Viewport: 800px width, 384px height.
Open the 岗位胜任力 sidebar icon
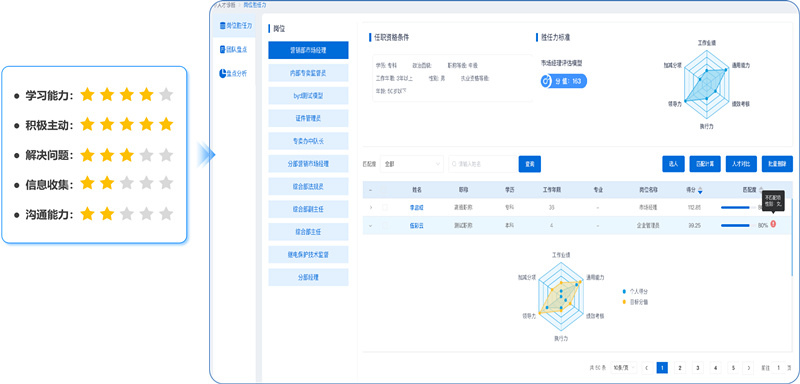[x=222, y=25]
